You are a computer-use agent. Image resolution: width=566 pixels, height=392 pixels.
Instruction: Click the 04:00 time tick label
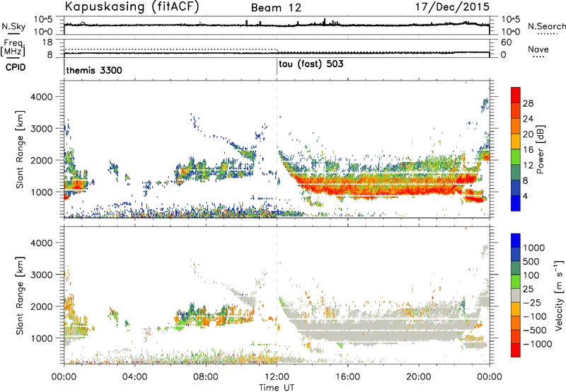[x=134, y=377]
